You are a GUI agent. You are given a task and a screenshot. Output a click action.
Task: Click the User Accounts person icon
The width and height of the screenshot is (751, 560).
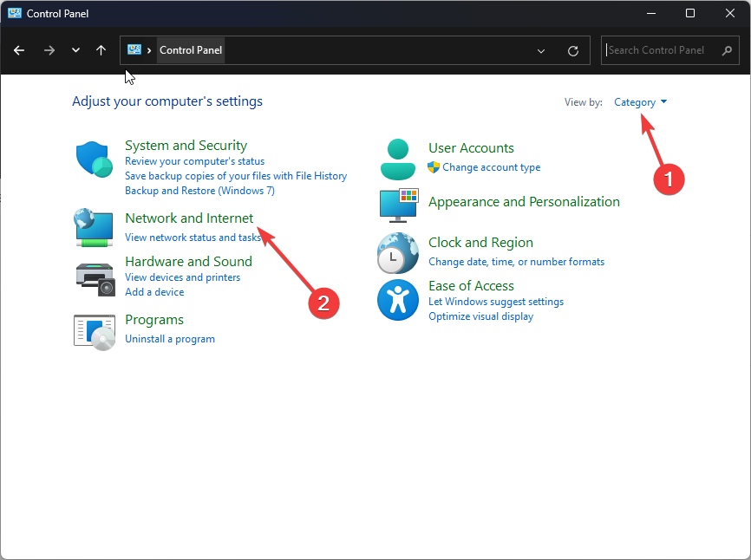(398, 159)
